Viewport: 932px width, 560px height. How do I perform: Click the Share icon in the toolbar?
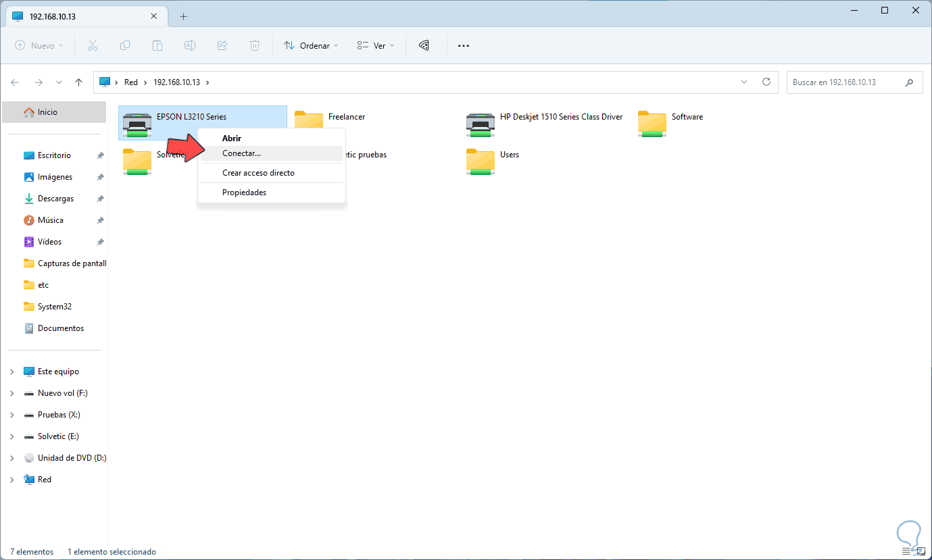click(x=222, y=45)
